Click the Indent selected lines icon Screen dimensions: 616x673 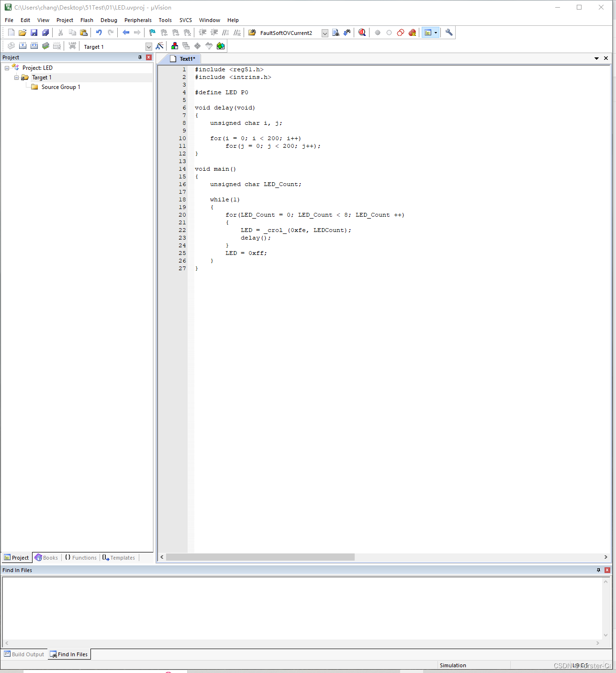click(x=202, y=33)
